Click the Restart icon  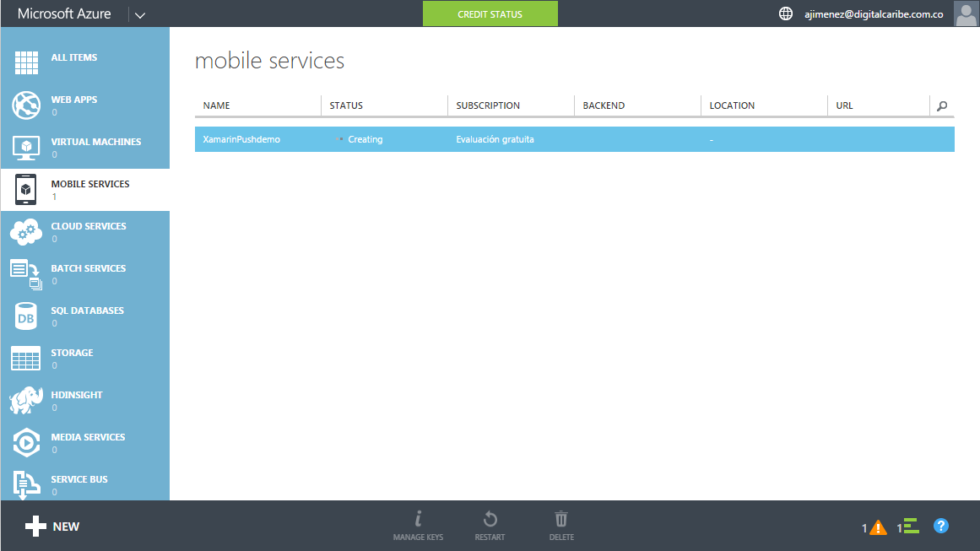490,519
